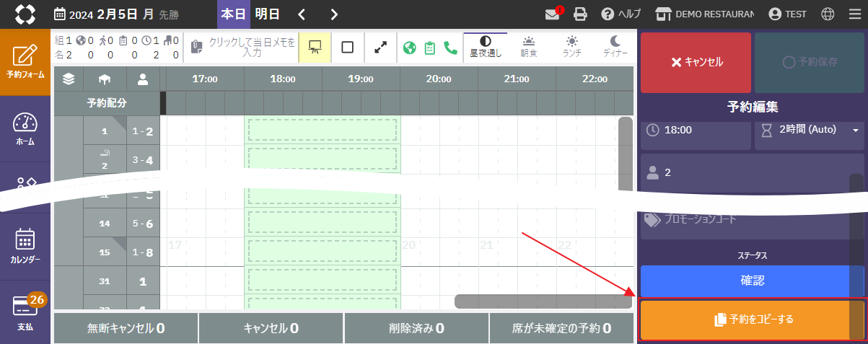Select the green phone reservation icon
This screenshot has height=344, width=868.
(x=450, y=48)
